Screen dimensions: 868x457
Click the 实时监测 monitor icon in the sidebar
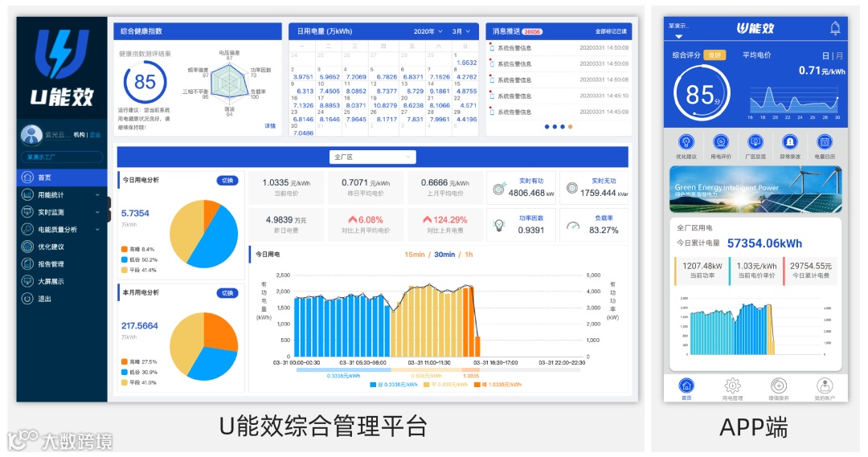coord(27,212)
